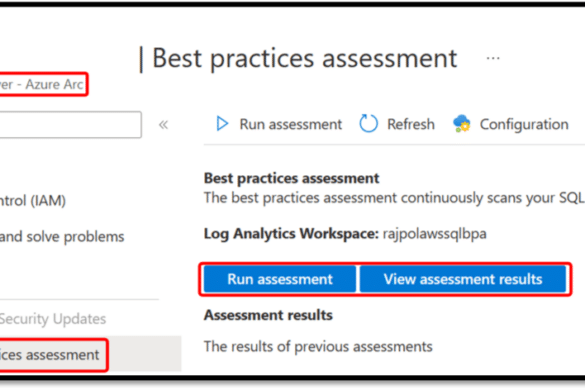Click View assessment results button
Viewport: 585px width, 390px height.
pyautogui.click(x=463, y=279)
